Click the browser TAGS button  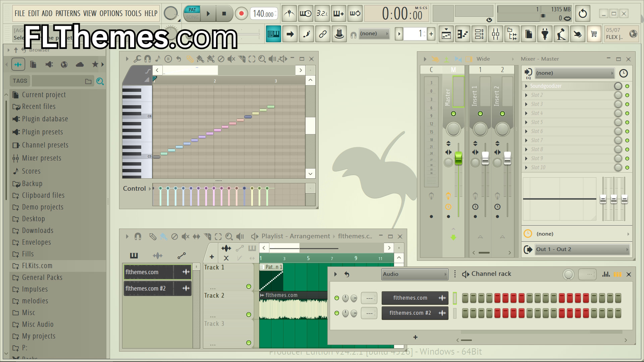pos(20,81)
